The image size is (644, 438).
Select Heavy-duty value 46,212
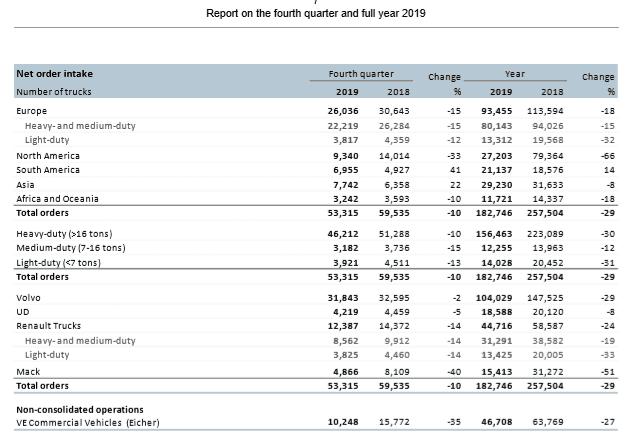click(343, 234)
